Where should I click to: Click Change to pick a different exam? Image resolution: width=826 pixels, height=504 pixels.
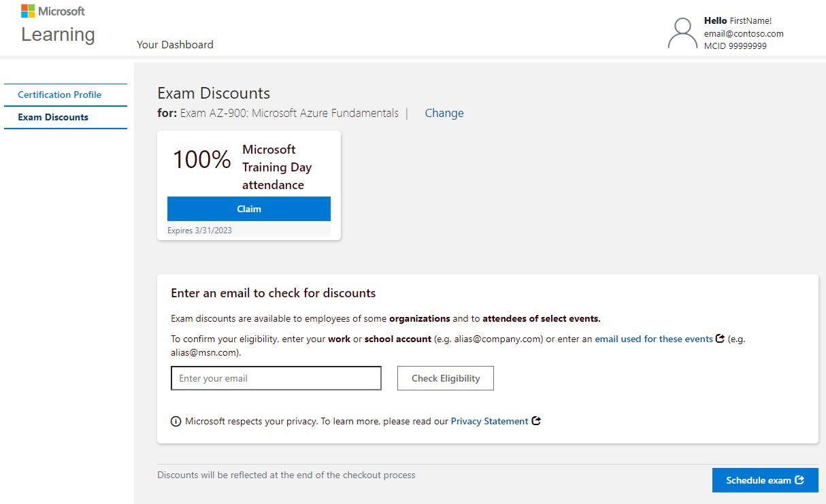pos(444,113)
